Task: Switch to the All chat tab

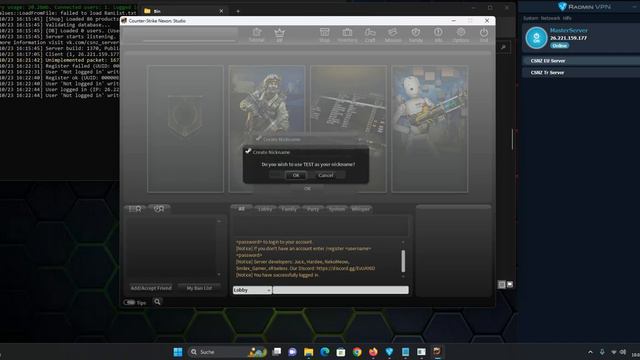Action: pyautogui.click(x=241, y=209)
